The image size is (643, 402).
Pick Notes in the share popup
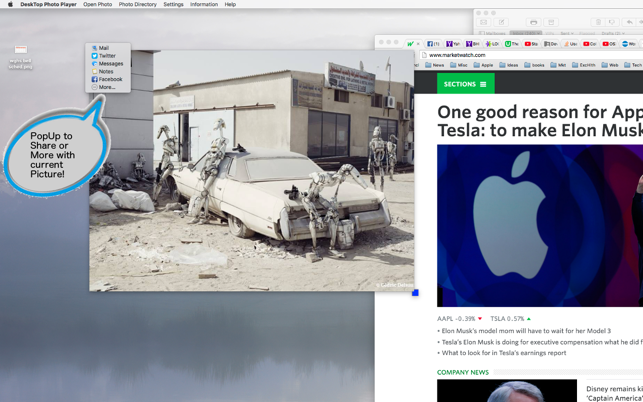[105, 72]
